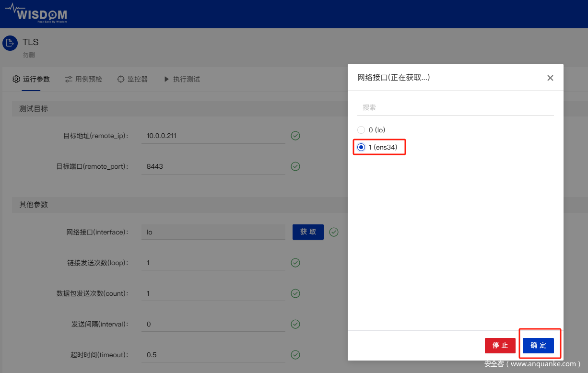Select the 0 (lo) interface radio button
The width and height of the screenshot is (588, 373).
click(361, 130)
